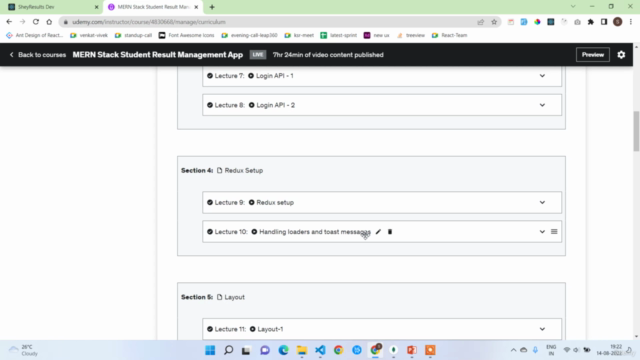Viewport: 640px width, 360px height.
Task: Toggle the browser side panel icon
Action: [x=604, y=22]
